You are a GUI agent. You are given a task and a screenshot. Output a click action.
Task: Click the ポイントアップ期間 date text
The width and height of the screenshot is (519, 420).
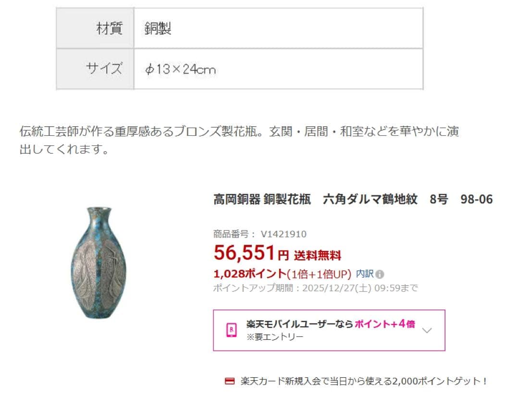click(316, 288)
